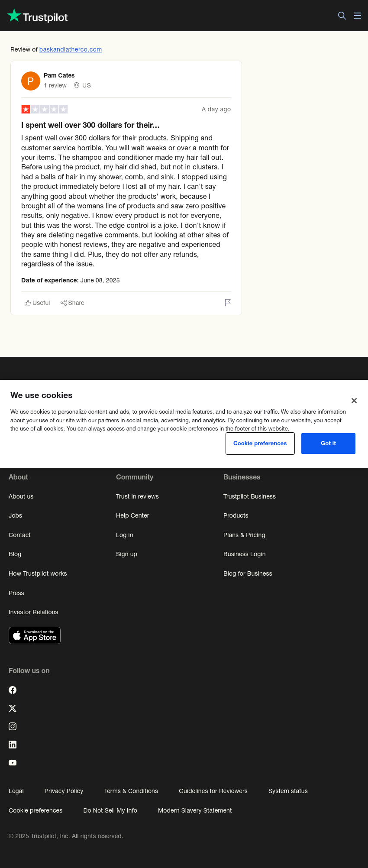This screenshot has height=868, width=368.
Task: Click review title 'I spent well over 300 dollars'
Action: 90,125
